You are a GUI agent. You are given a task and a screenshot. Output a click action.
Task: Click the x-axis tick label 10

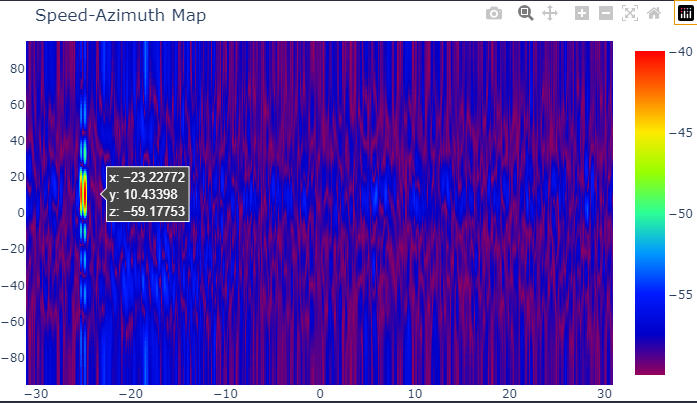pos(415,394)
